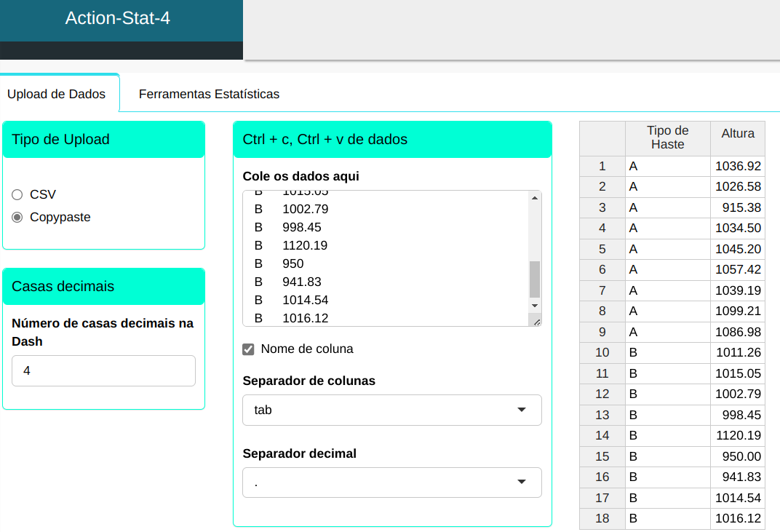The image size is (780, 532).
Task: Select row header 18 in the table
Action: point(602,519)
